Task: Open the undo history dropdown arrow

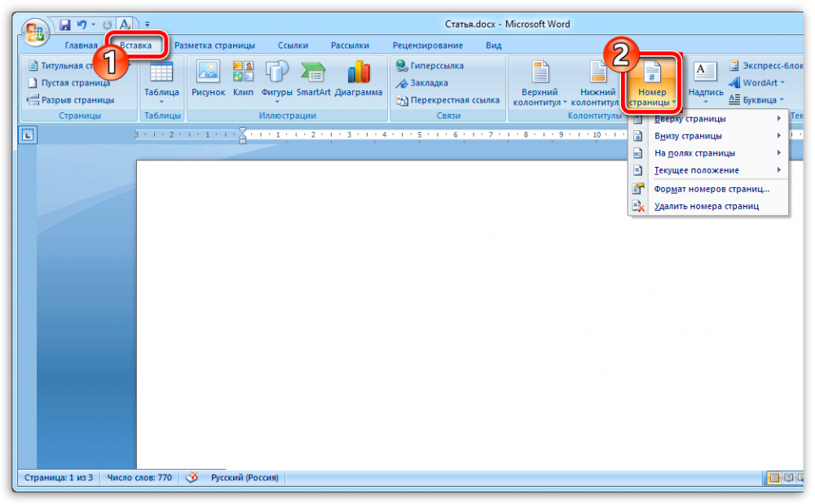Action: [x=94, y=24]
